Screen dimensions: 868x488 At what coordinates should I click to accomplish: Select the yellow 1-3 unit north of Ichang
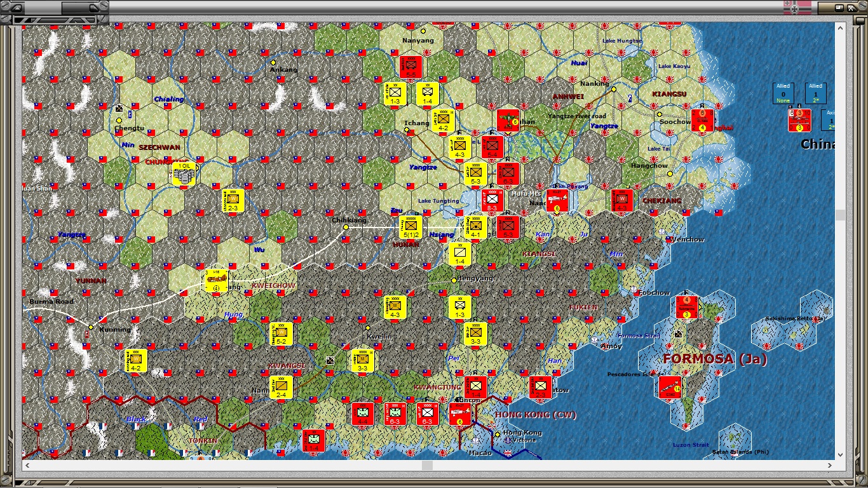coord(395,93)
